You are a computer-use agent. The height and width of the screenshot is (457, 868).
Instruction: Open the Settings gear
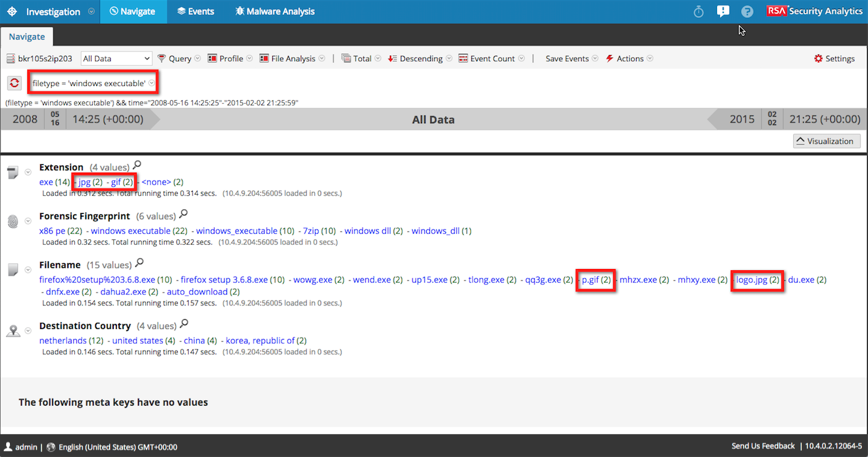coord(818,58)
